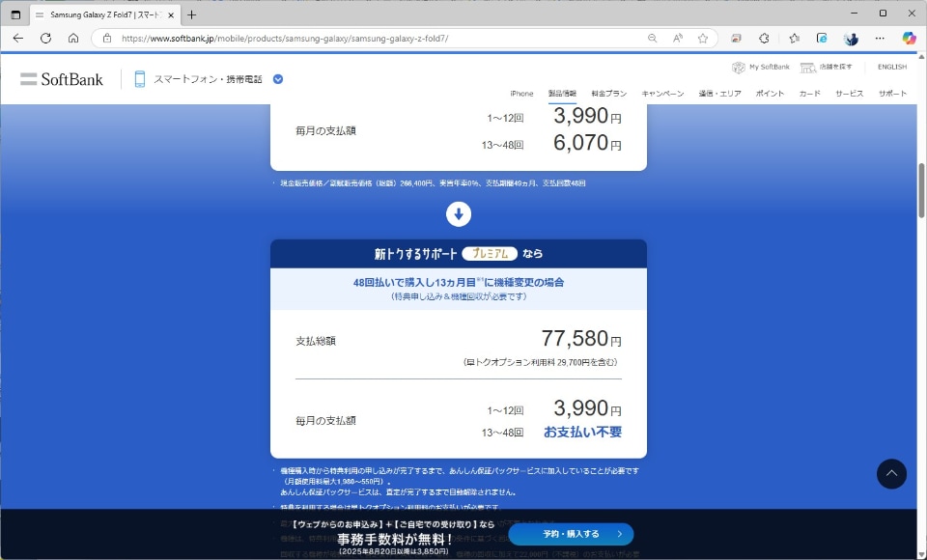Open a new tab with plus

point(191,14)
